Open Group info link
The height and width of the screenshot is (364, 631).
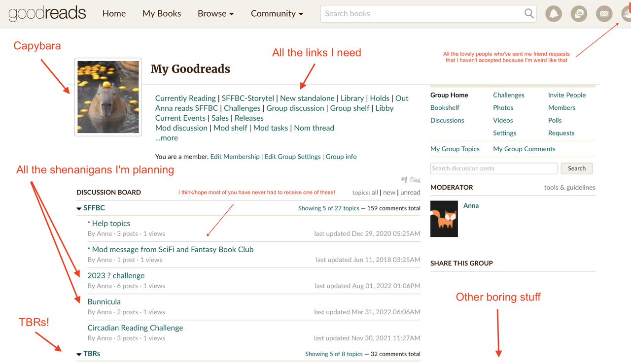click(341, 157)
